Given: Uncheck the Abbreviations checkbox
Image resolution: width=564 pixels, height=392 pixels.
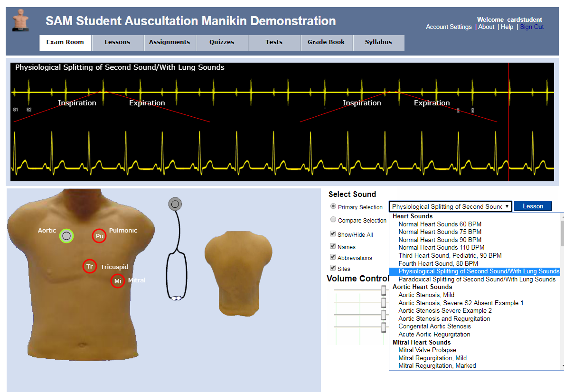Looking at the screenshot, I should [333, 257].
